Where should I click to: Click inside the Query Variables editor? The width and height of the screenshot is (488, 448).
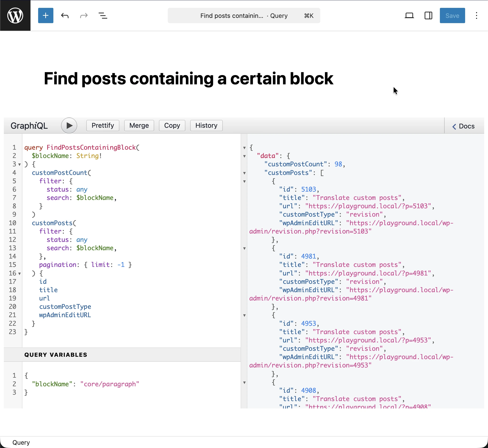tap(97, 384)
